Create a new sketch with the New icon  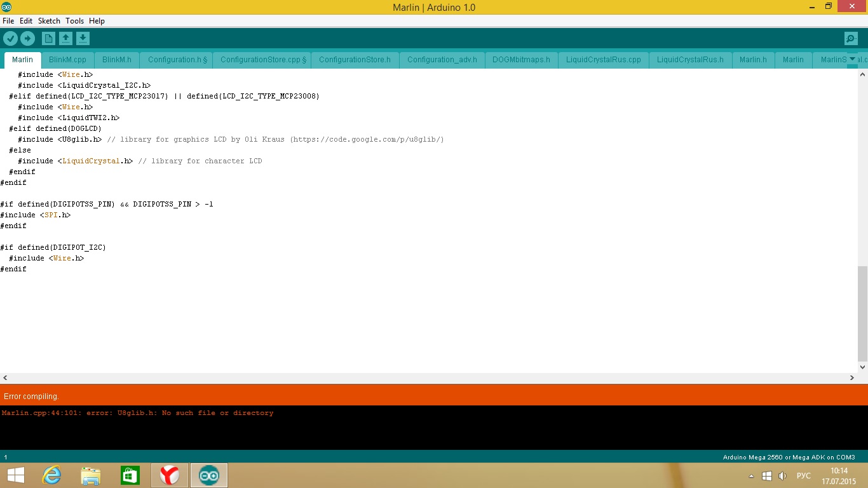(48, 39)
